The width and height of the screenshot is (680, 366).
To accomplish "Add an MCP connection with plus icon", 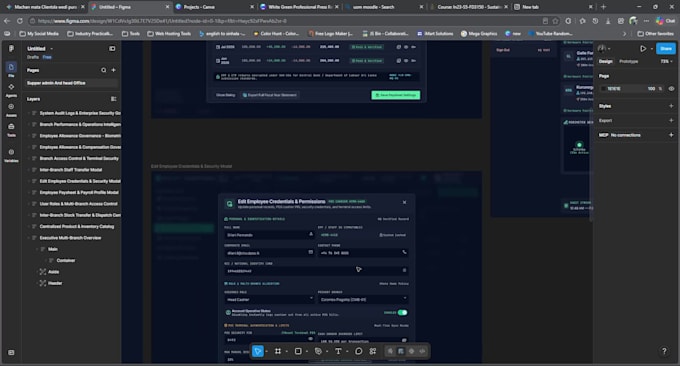I will pos(671,135).
